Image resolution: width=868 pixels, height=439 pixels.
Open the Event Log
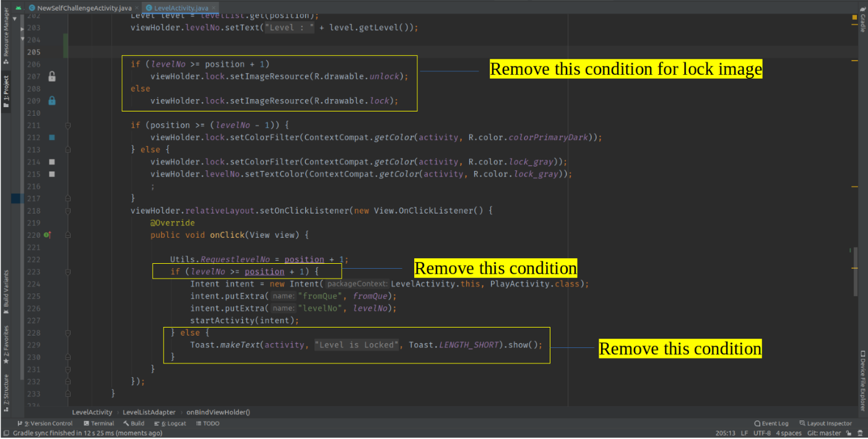coord(771,424)
